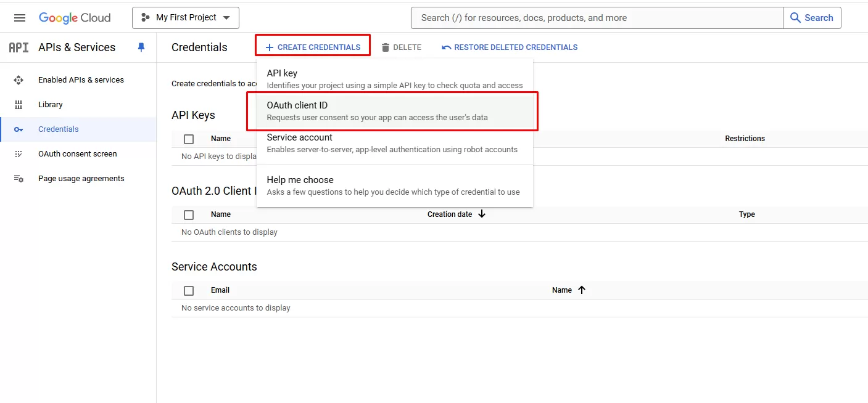The width and height of the screenshot is (868, 403).
Task: Open the hamburger navigation menu
Action: tap(20, 18)
